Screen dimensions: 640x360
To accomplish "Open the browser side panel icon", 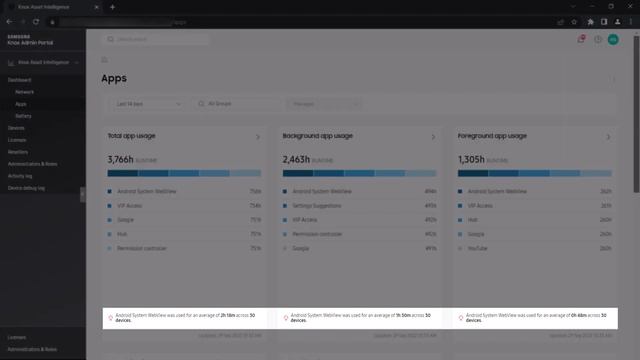I will 604,22.
